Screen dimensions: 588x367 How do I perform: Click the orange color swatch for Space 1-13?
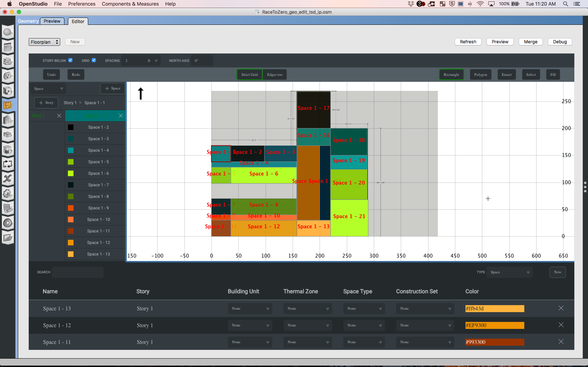click(494, 308)
